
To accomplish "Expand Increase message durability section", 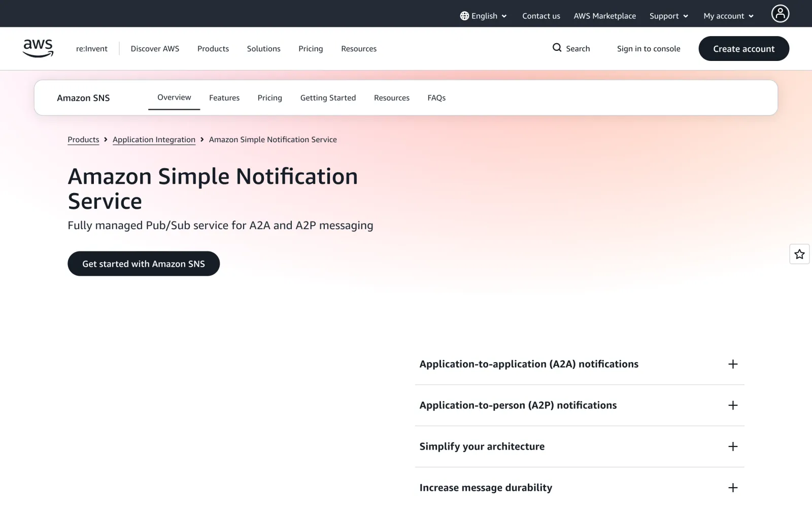I will click(x=579, y=488).
